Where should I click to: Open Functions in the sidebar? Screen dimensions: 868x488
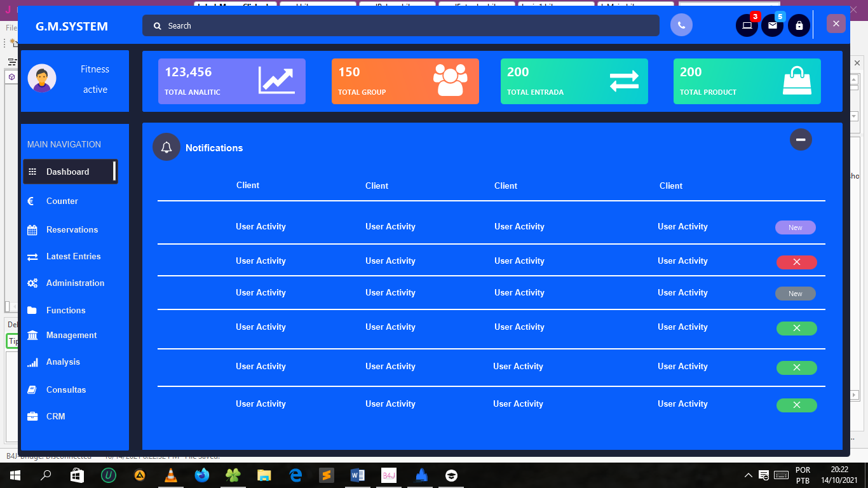pyautogui.click(x=66, y=310)
